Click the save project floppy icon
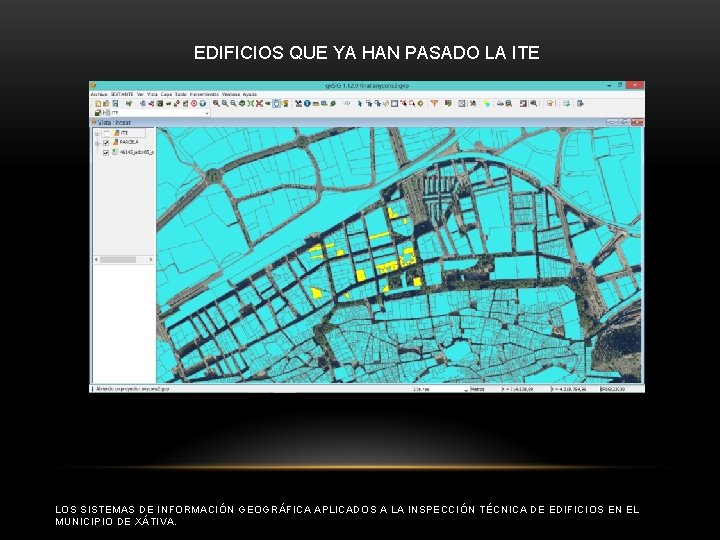The height and width of the screenshot is (540, 720). click(x=115, y=104)
